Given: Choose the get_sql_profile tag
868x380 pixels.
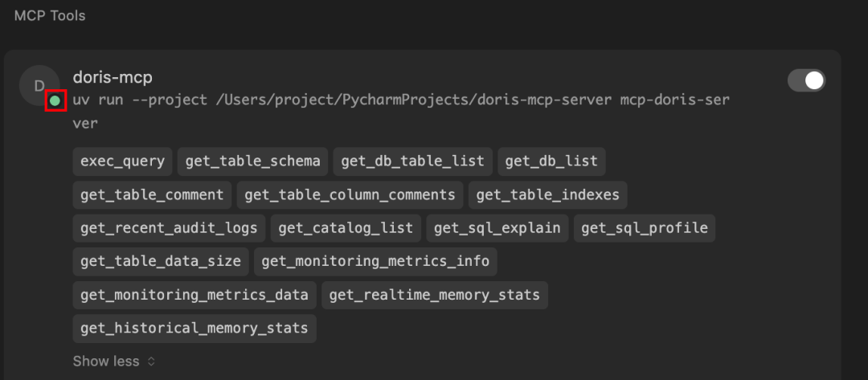Looking at the screenshot, I should coord(645,228).
